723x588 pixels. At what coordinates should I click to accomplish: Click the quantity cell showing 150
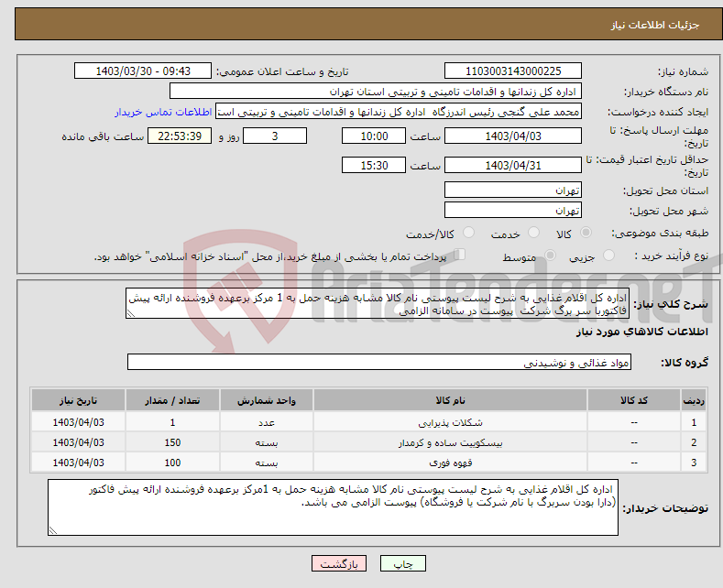172,442
